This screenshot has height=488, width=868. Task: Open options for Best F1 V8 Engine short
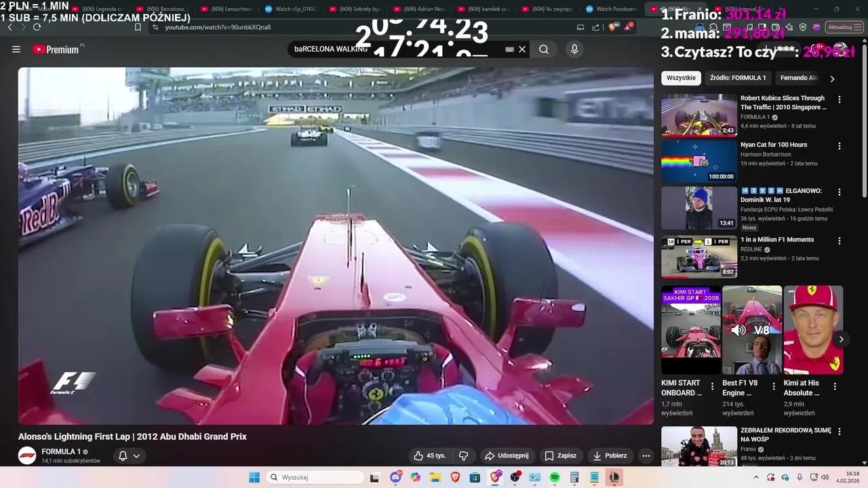coord(774,386)
